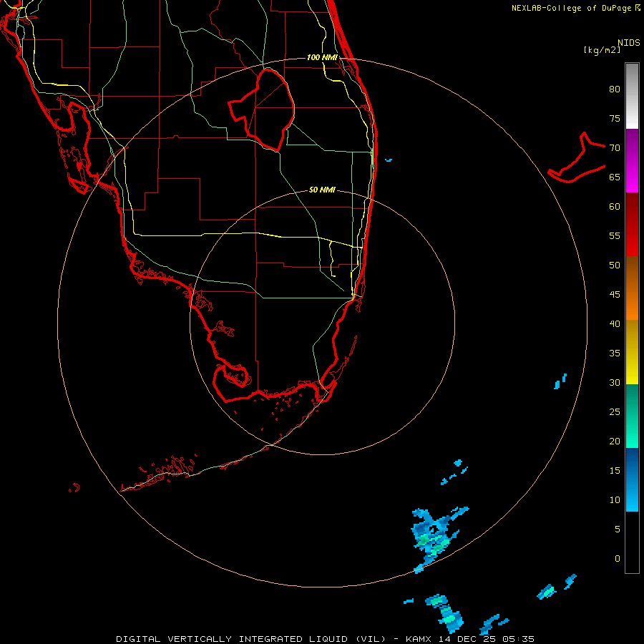Screen dimensions: 644x644
Task: Click the NIDS label above the scale
Action: [x=628, y=43]
